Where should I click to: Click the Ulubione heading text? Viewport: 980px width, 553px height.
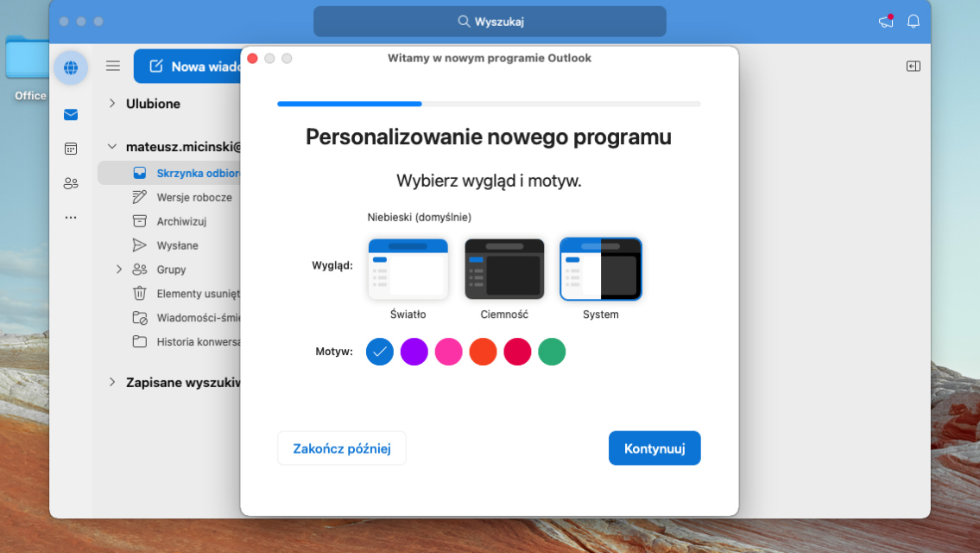(x=153, y=104)
